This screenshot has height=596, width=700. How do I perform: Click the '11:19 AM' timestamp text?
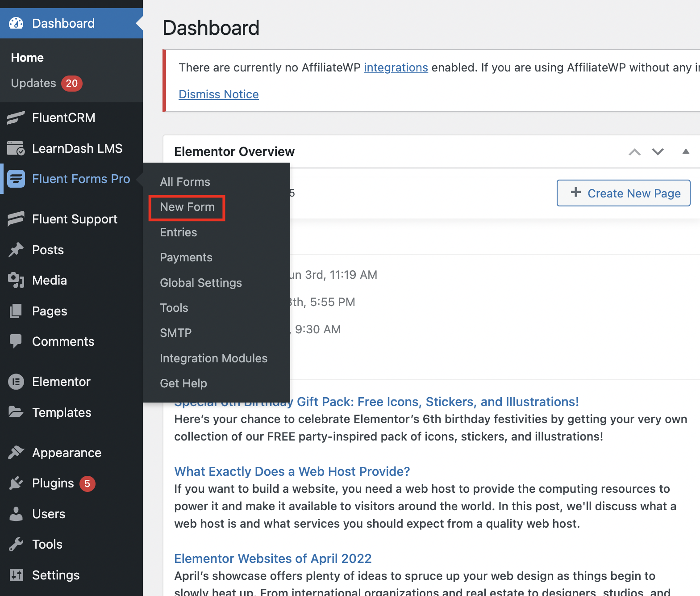pyautogui.click(x=353, y=275)
